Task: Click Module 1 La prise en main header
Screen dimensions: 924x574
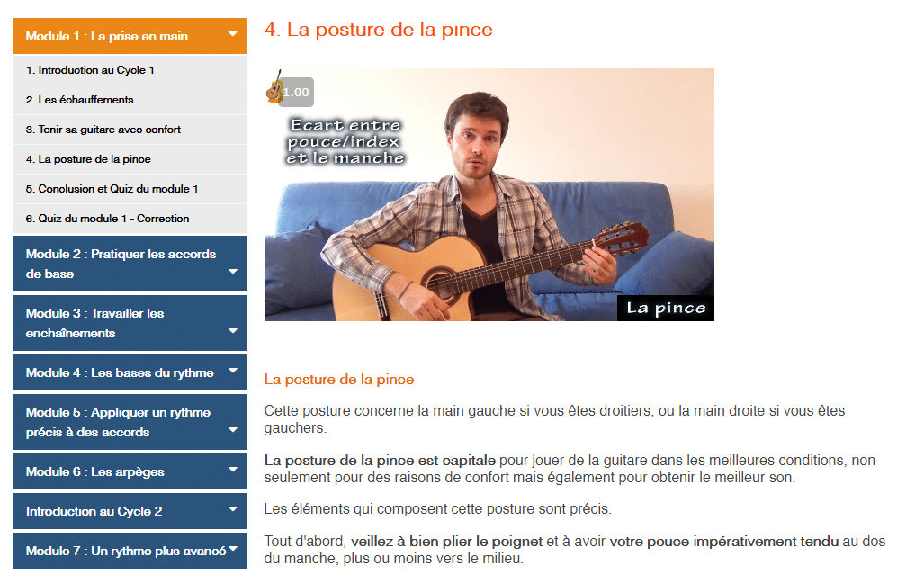Action: click(x=130, y=36)
